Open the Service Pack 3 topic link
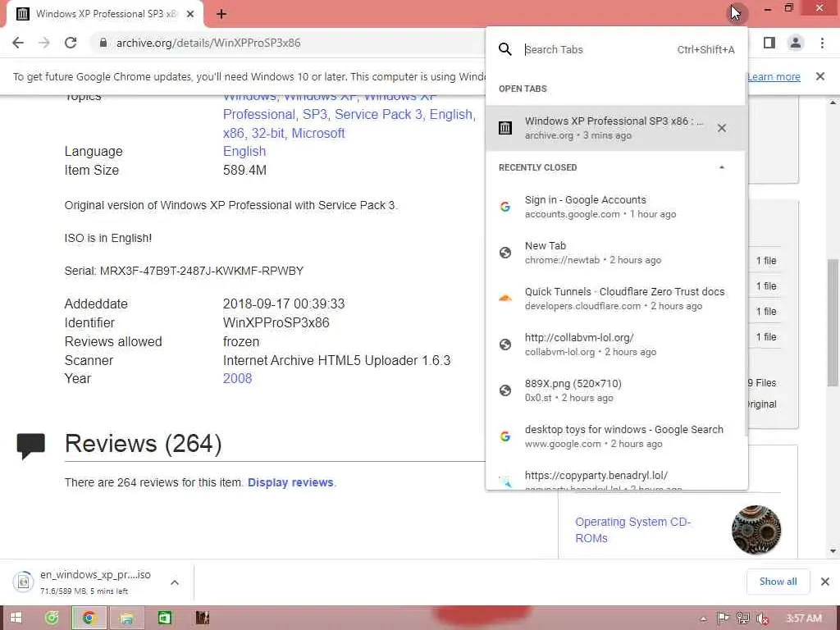This screenshot has height=630, width=840. tap(379, 115)
